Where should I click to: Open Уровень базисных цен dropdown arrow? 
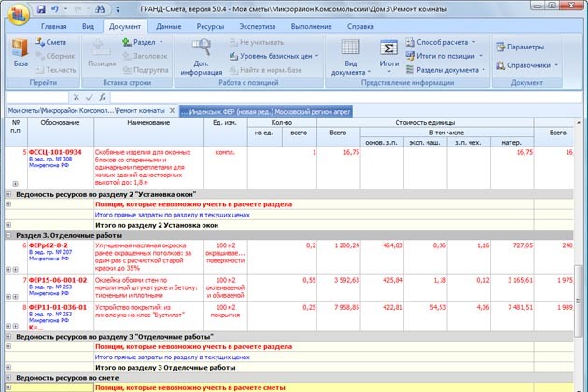click(317, 56)
